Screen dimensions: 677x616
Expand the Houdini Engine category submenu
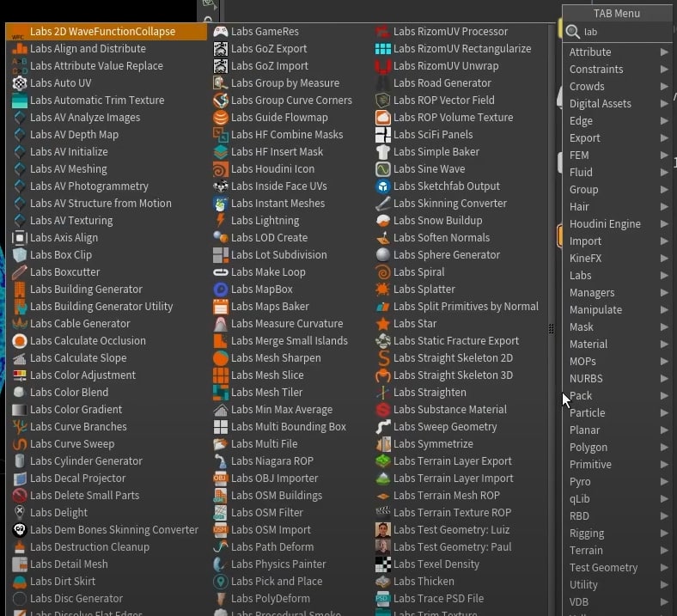[x=664, y=224]
